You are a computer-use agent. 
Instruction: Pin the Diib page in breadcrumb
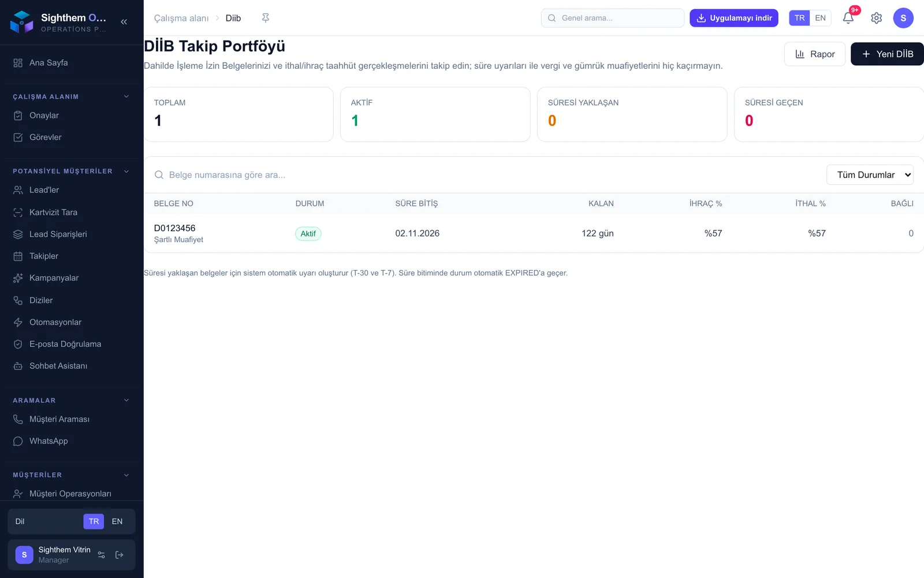(266, 18)
